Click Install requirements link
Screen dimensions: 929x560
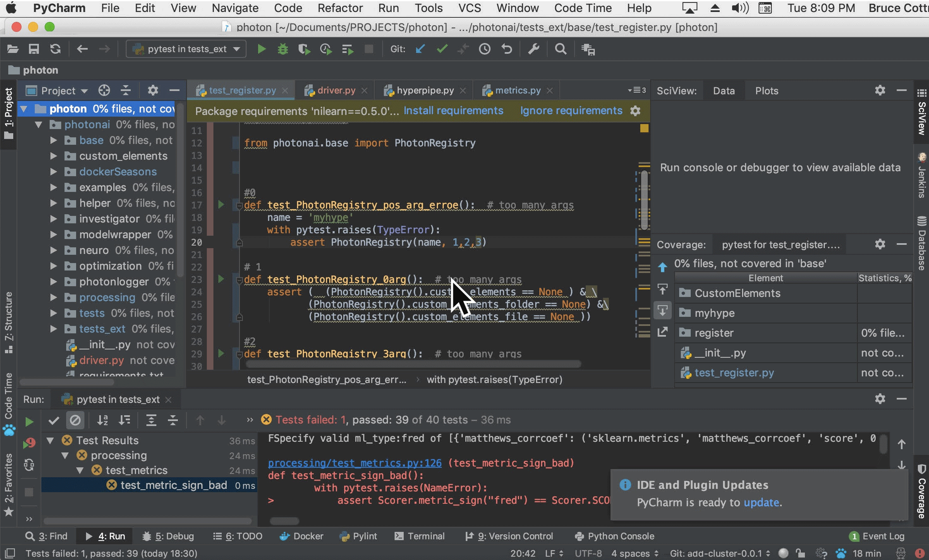pyautogui.click(x=453, y=110)
